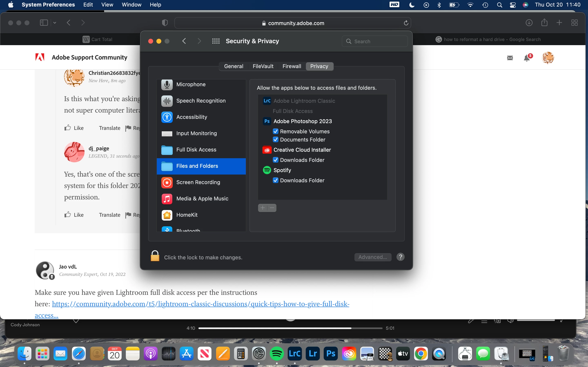Click the help question mark button

(400, 257)
